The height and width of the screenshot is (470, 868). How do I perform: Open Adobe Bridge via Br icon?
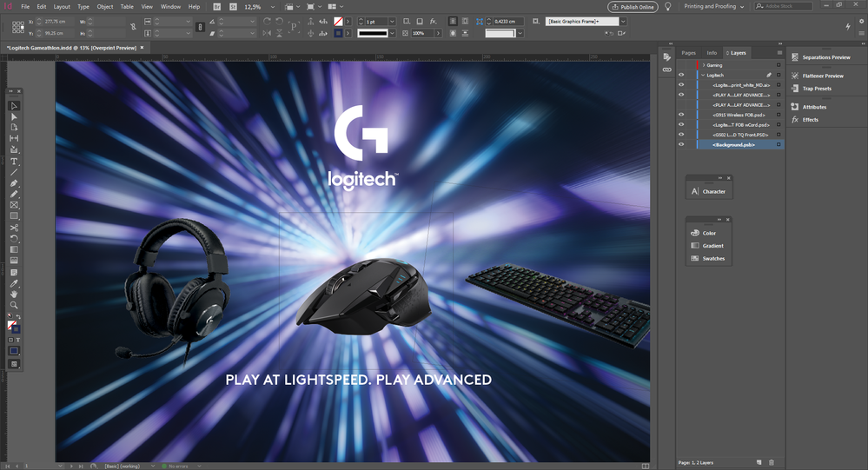[x=217, y=7]
